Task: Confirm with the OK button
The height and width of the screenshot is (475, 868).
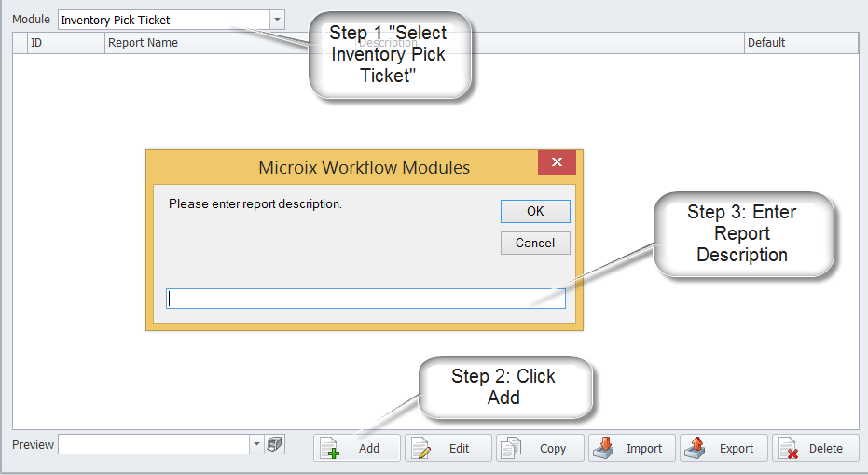Action: point(535,211)
